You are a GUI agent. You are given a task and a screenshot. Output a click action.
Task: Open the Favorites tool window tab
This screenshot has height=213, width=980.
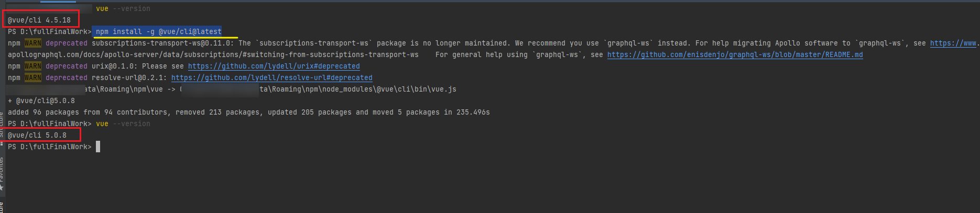point(2,170)
